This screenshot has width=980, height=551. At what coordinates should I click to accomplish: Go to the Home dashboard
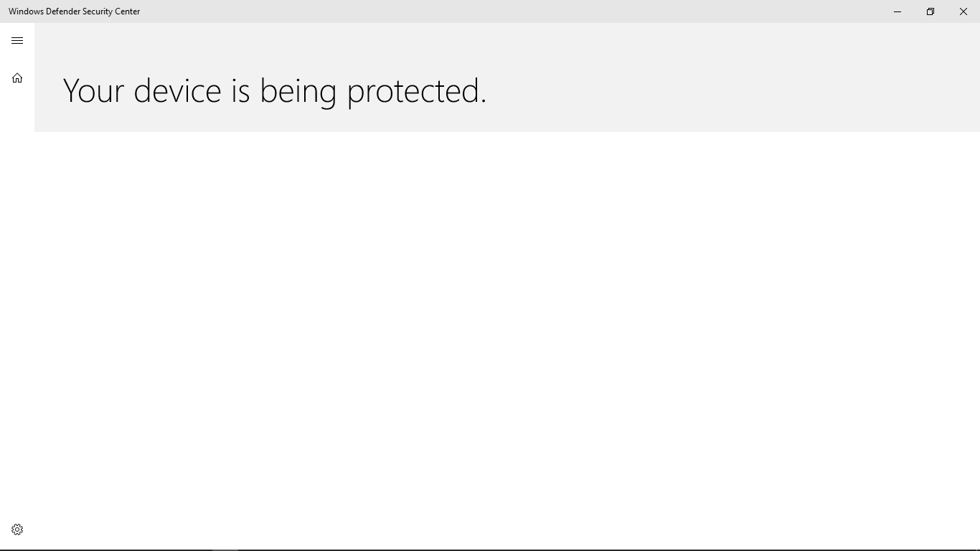pos(17,78)
